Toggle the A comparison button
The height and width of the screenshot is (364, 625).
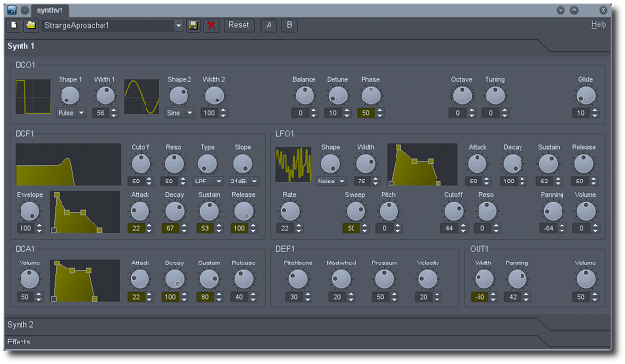point(270,25)
